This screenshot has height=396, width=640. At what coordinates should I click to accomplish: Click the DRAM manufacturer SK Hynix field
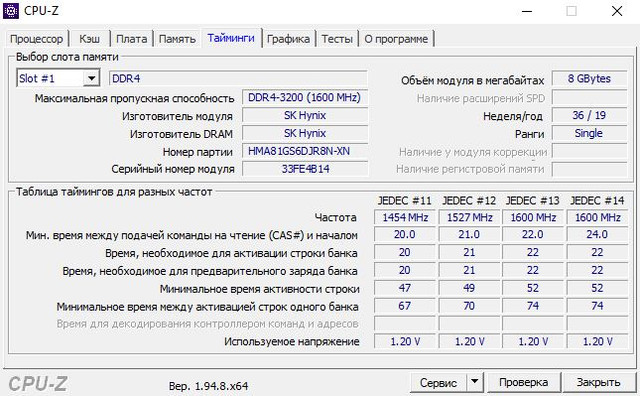(x=305, y=133)
